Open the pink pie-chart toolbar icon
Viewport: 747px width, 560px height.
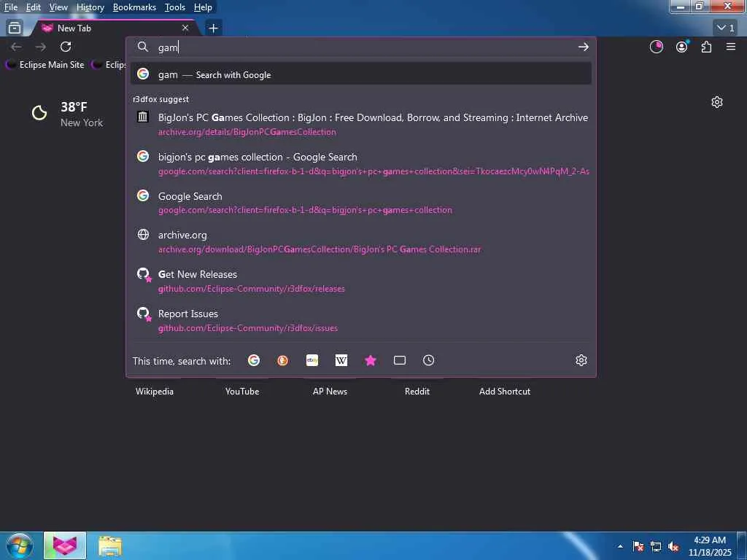click(x=656, y=47)
